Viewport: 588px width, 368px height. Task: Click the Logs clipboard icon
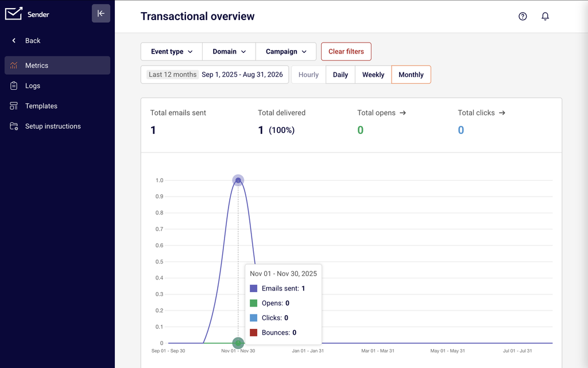coord(14,86)
